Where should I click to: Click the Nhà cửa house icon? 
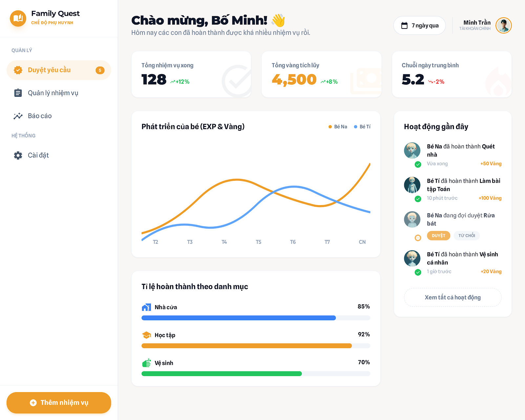pyautogui.click(x=146, y=307)
